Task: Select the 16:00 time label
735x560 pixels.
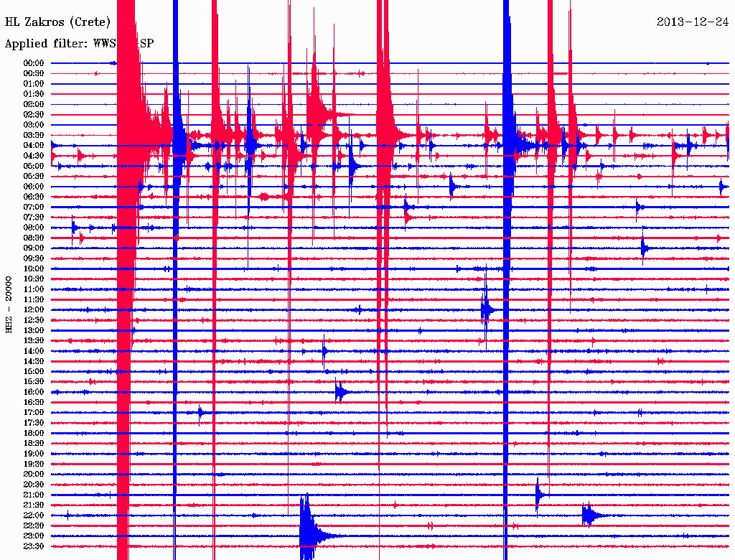Action: click(x=34, y=392)
